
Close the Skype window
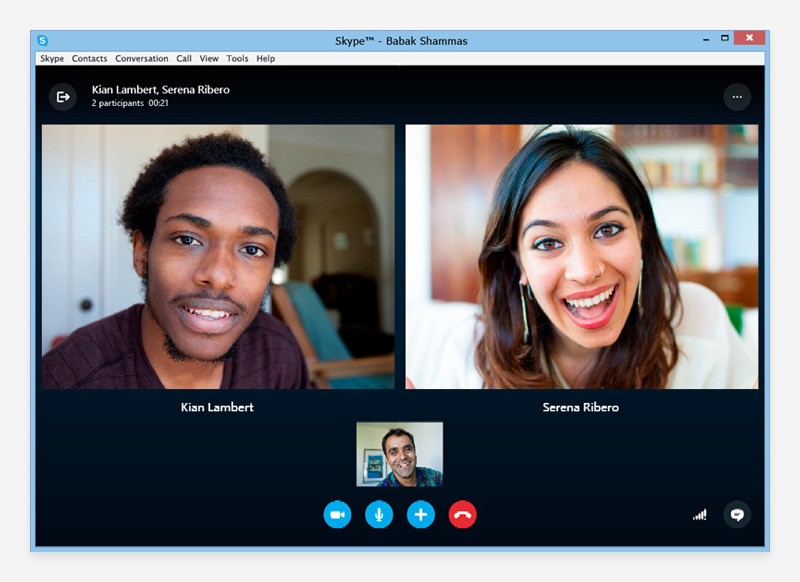[x=749, y=38]
